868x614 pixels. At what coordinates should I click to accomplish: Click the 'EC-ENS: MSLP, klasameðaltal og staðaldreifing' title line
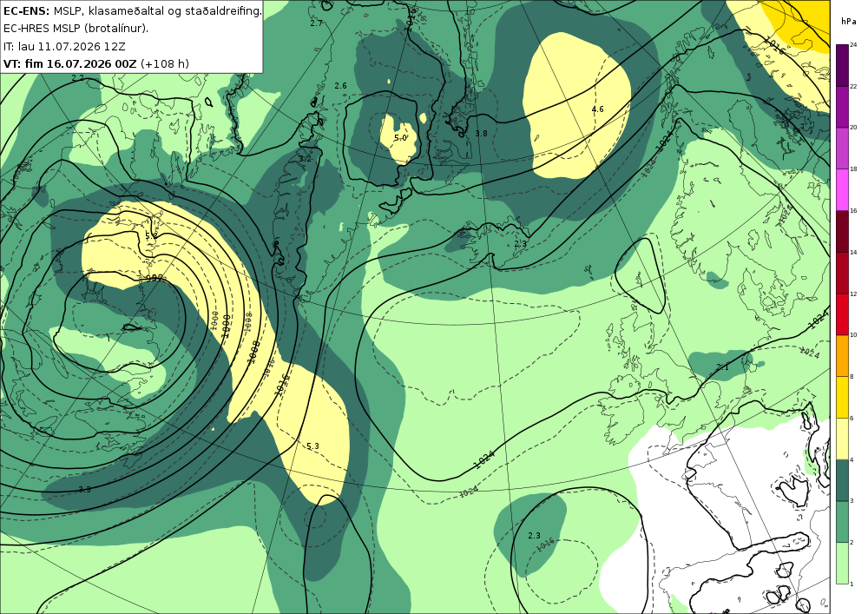[x=132, y=10]
